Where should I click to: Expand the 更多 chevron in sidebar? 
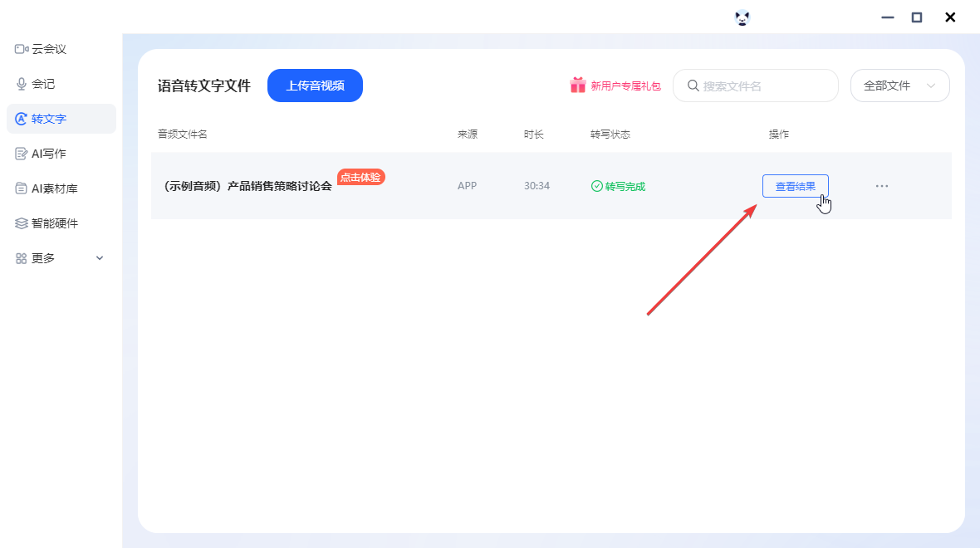[x=100, y=258]
